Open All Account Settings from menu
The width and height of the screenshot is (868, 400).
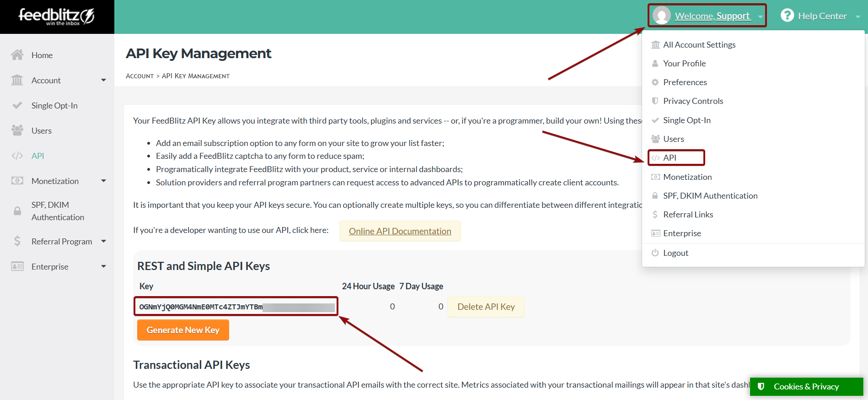click(x=699, y=44)
